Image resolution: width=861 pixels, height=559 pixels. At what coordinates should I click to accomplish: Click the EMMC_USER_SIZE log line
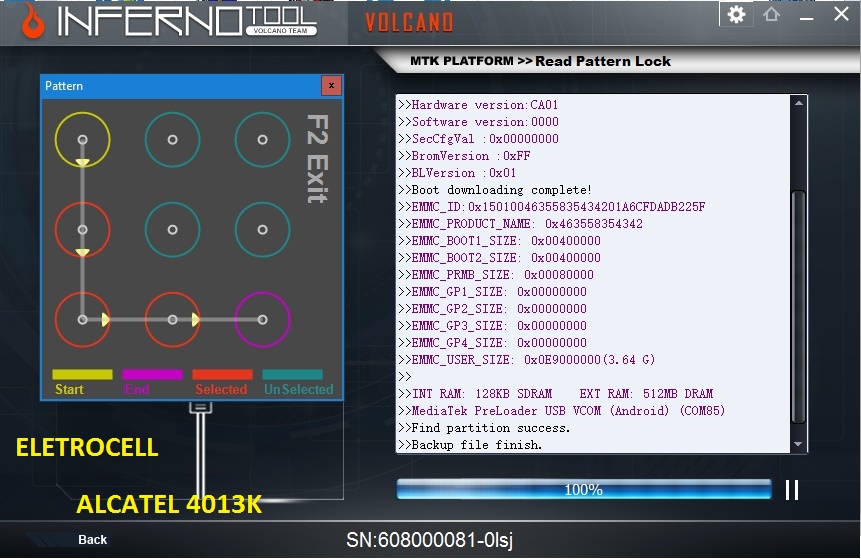pyautogui.click(x=527, y=360)
